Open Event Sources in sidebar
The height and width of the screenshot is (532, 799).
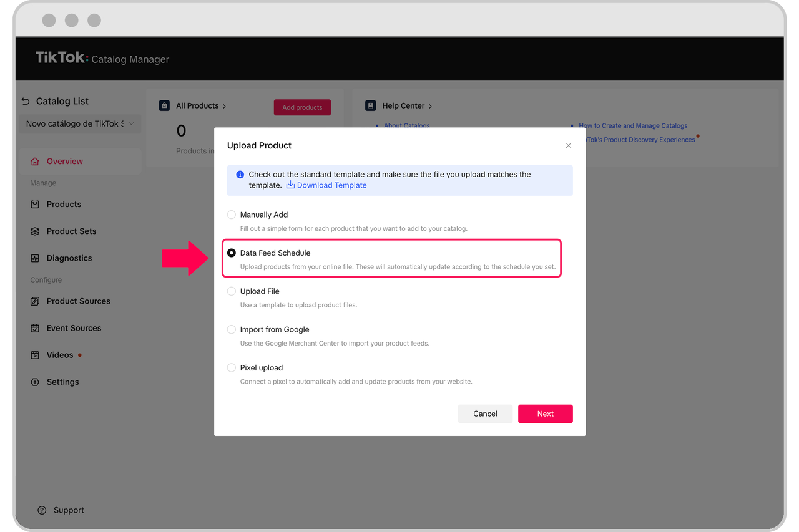pyautogui.click(x=74, y=327)
